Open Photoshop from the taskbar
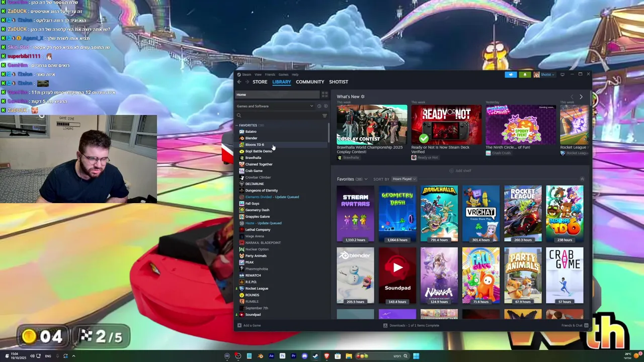The width and height of the screenshot is (644, 362). pos(282,356)
